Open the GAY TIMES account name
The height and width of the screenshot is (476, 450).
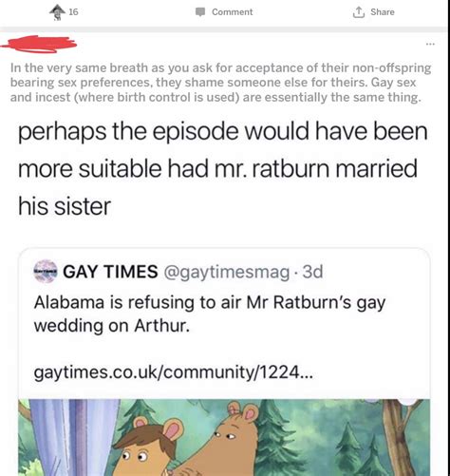(x=110, y=272)
